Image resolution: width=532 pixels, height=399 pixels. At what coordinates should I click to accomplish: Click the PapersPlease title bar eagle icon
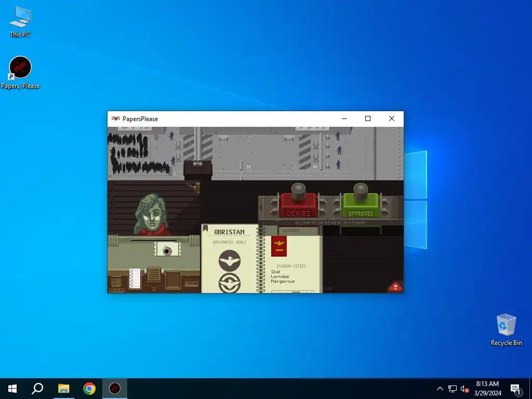(x=116, y=119)
